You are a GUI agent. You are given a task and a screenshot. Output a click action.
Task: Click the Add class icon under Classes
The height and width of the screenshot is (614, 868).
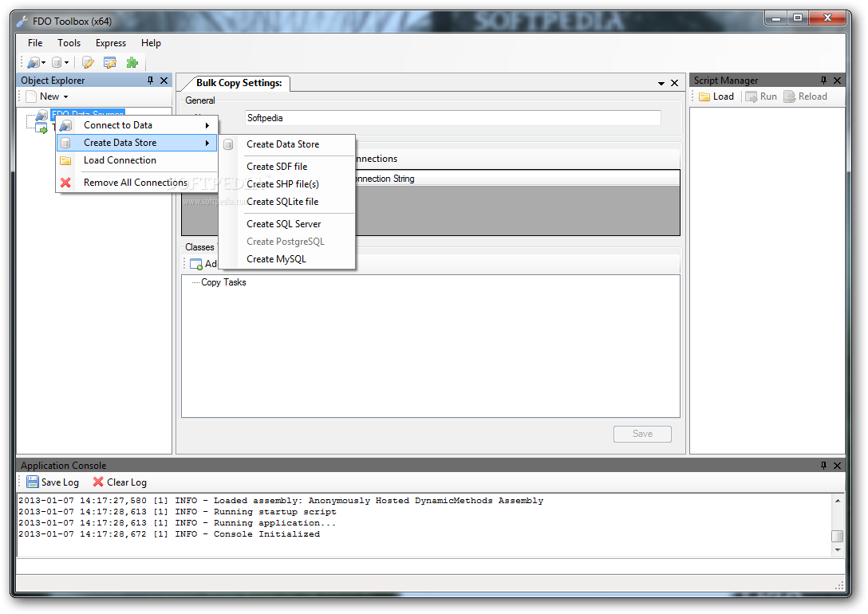196,264
